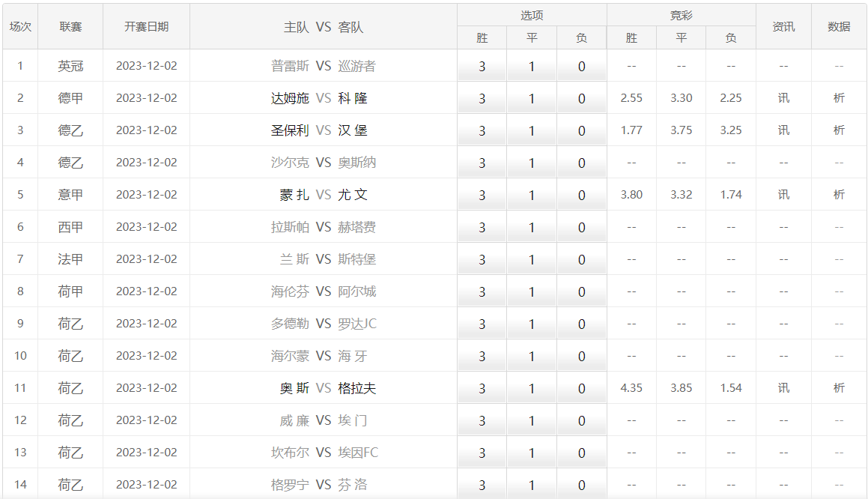Choose loss 0 for 多德勒 VS 罗达JC

point(581,324)
